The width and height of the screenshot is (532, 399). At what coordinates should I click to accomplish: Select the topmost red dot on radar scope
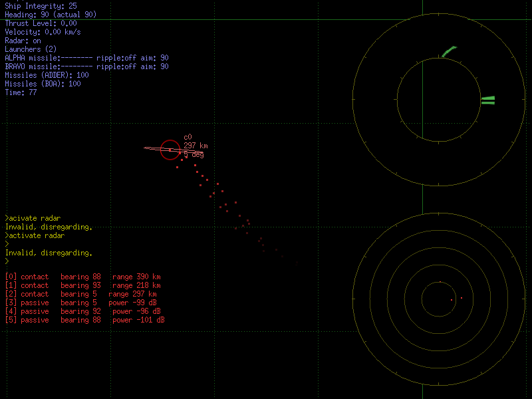pos(440,281)
